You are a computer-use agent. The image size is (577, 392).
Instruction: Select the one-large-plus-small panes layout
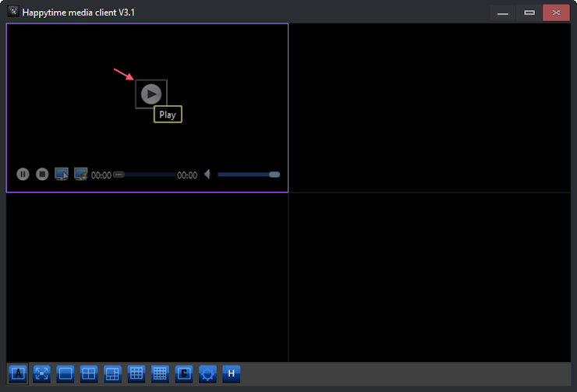pyautogui.click(x=112, y=374)
